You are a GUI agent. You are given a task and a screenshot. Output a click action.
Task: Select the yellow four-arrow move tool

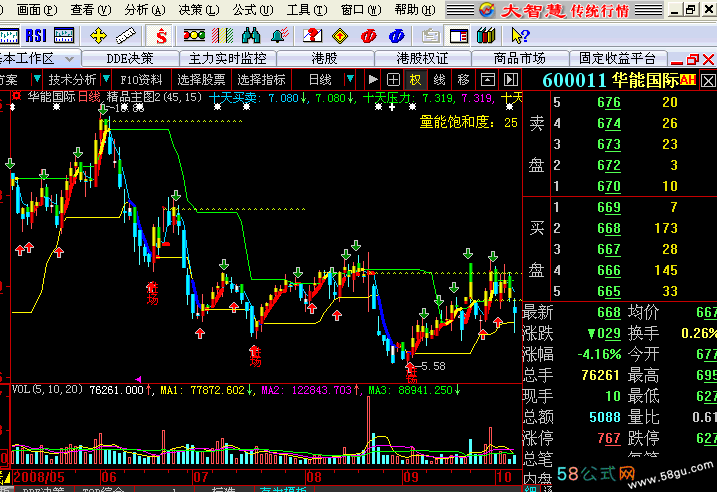[x=98, y=36]
